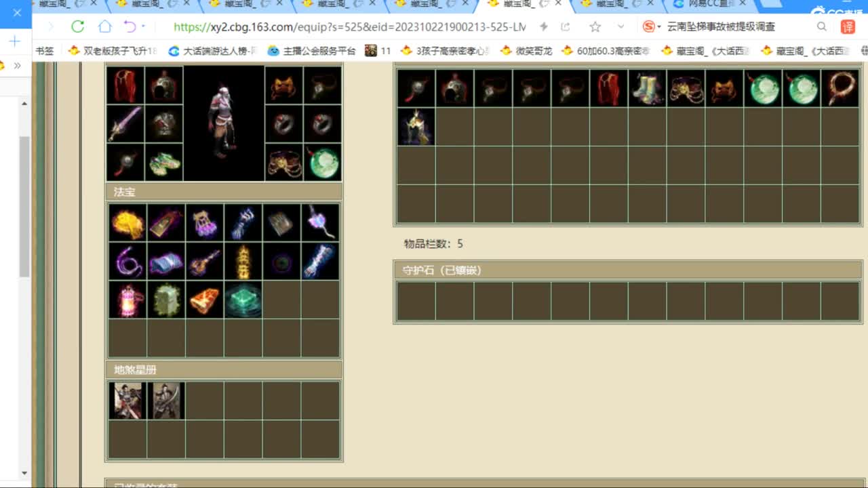
Task: Bookmark this page with star icon
Action: [595, 27]
